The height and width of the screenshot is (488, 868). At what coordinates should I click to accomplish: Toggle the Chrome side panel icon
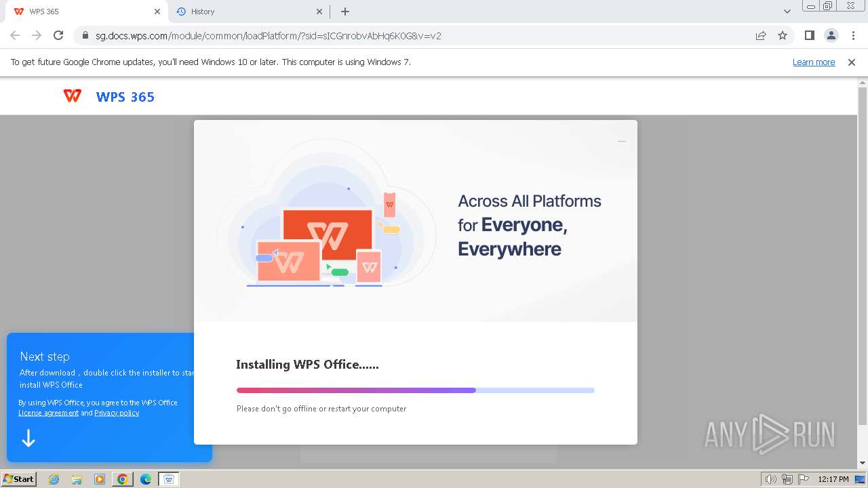[x=809, y=35]
